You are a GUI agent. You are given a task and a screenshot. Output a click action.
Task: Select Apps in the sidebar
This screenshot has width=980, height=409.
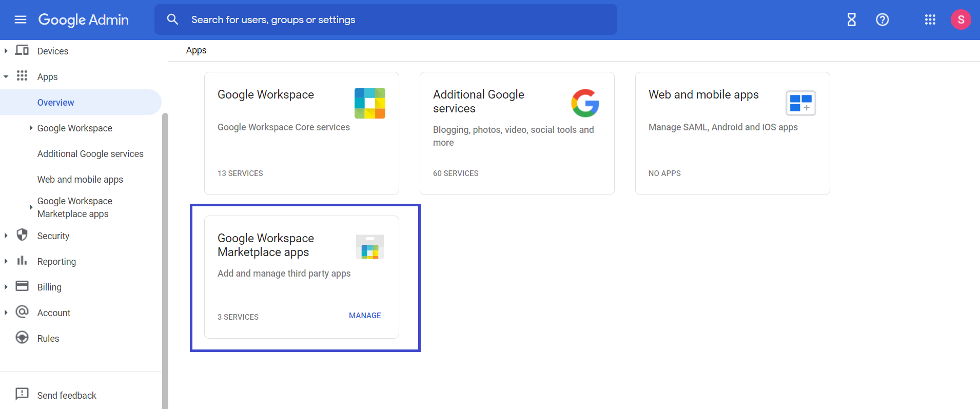47,77
